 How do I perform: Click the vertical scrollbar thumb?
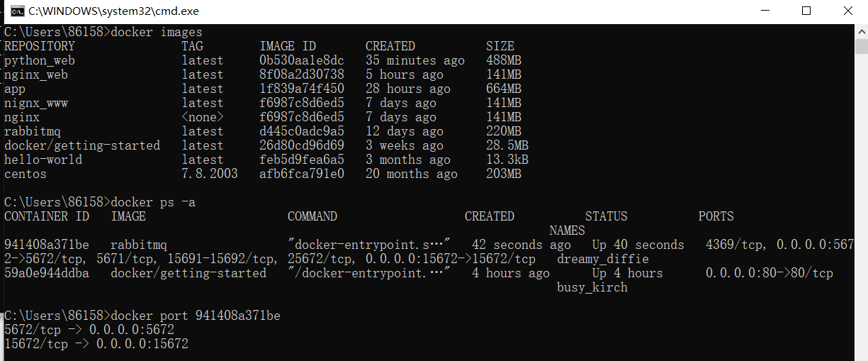[861, 47]
